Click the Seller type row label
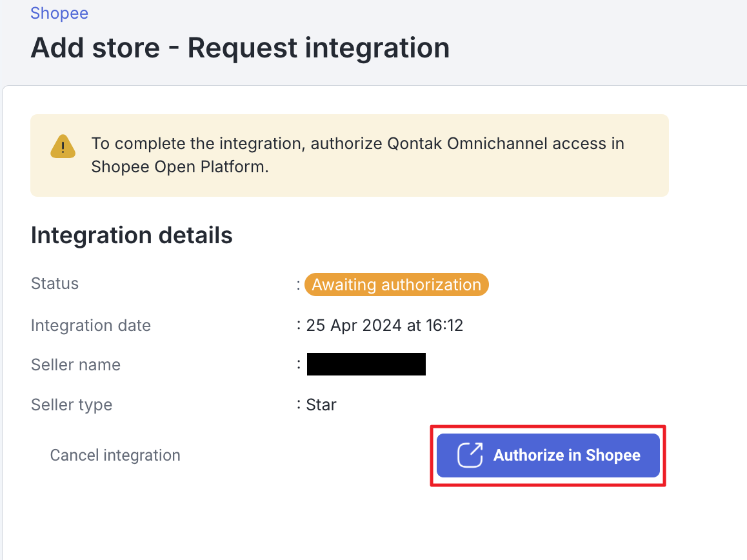 coord(71,405)
